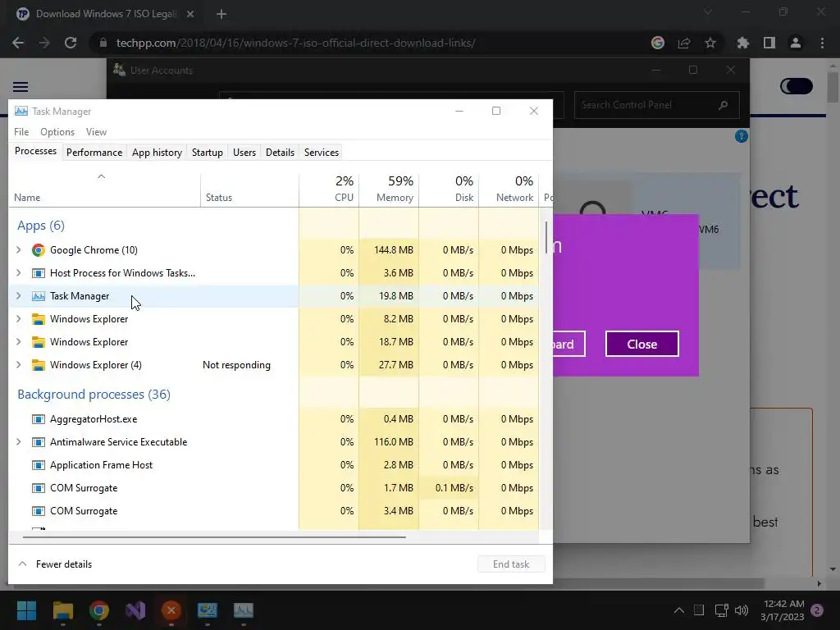
Task: Switch to the Details tab
Action: (281, 152)
